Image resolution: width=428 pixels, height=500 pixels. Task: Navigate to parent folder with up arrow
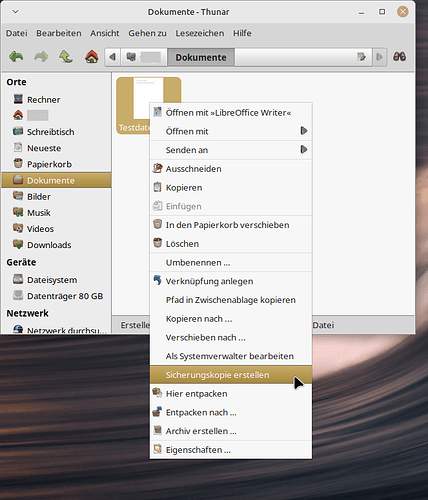(66, 57)
